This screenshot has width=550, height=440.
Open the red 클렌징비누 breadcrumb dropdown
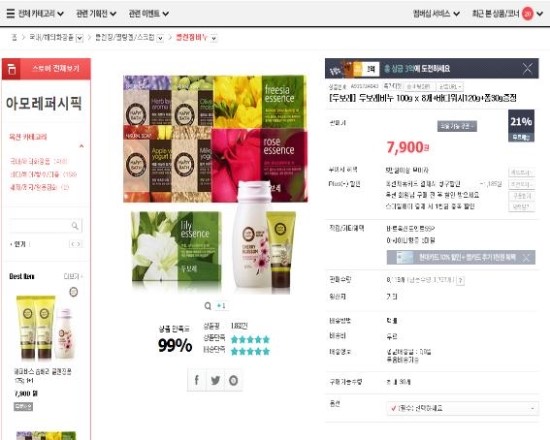[214, 38]
